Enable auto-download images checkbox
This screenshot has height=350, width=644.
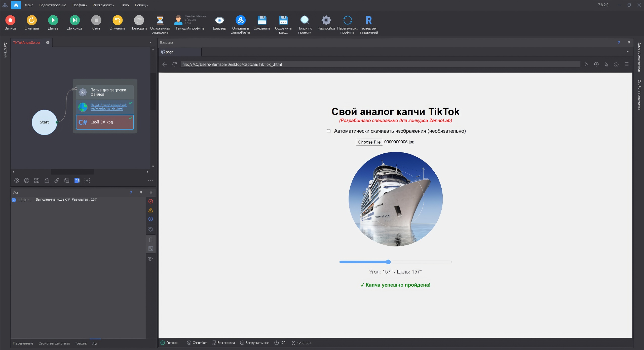pos(328,131)
